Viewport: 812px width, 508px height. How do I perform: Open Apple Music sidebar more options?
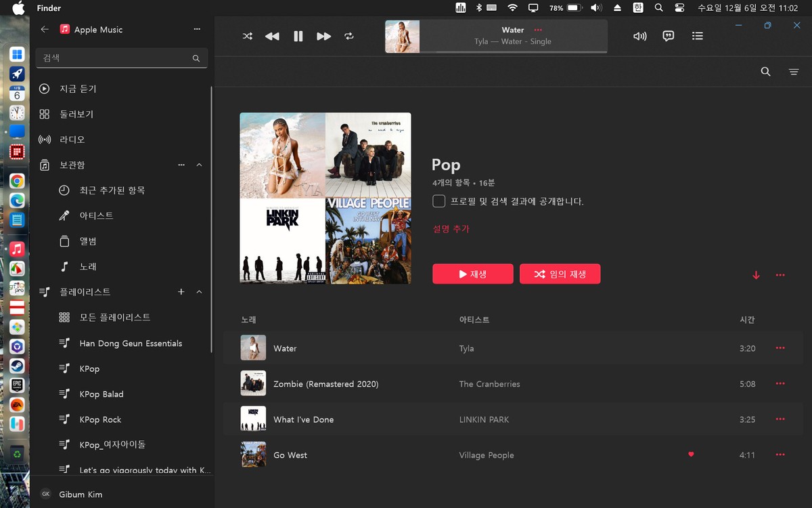[197, 29]
